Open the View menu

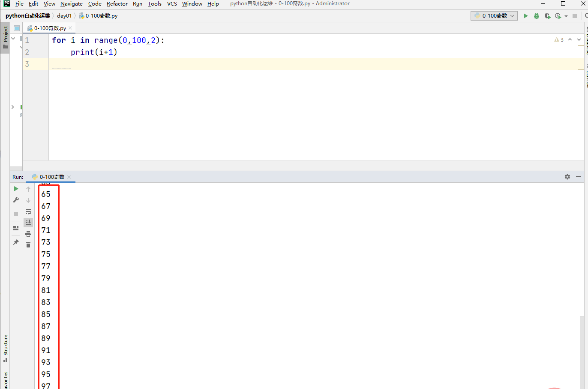[x=49, y=4]
